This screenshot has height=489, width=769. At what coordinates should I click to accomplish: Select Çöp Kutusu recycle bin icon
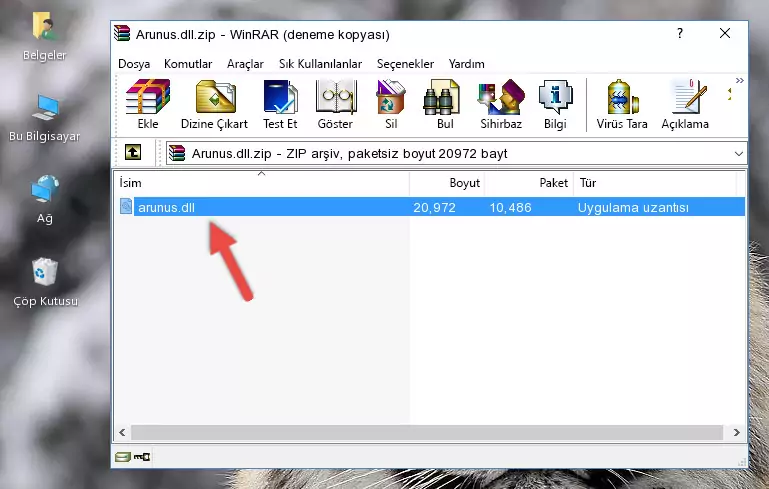pyautogui.click(x=45, y=271)
